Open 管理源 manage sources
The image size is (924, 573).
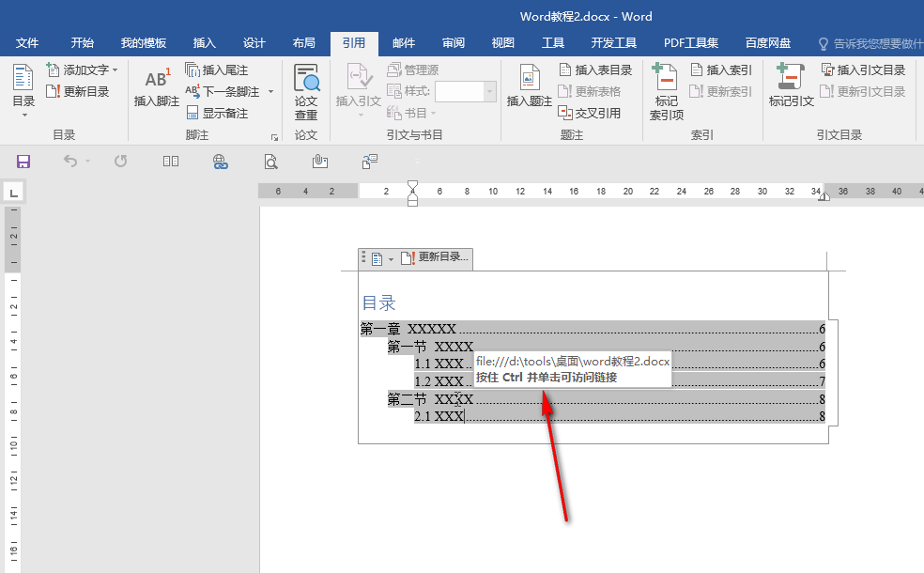point(412,70)
